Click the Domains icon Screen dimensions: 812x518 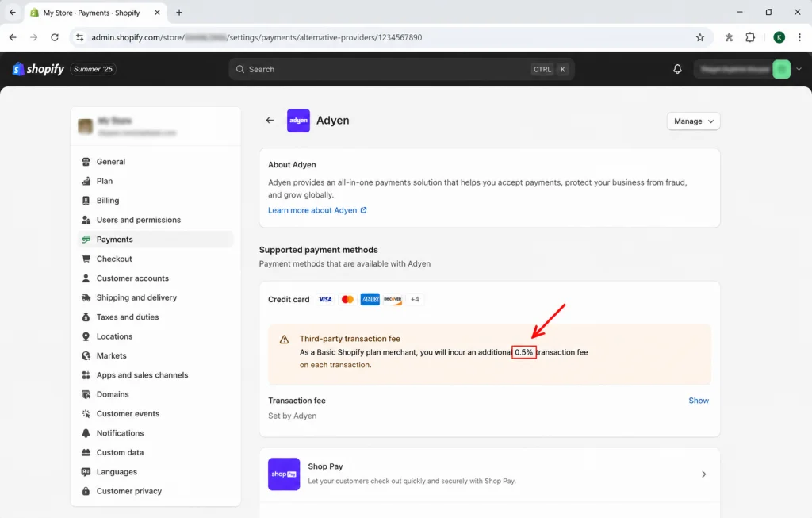coord(86,394)
